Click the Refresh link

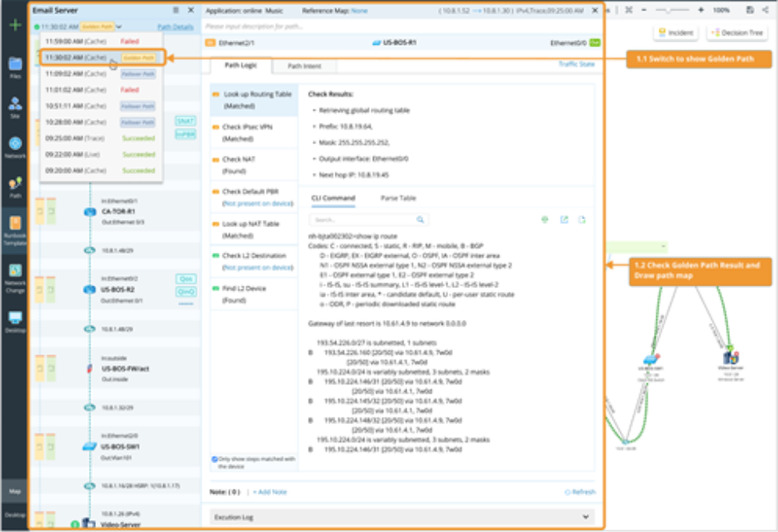coord(580,492)
